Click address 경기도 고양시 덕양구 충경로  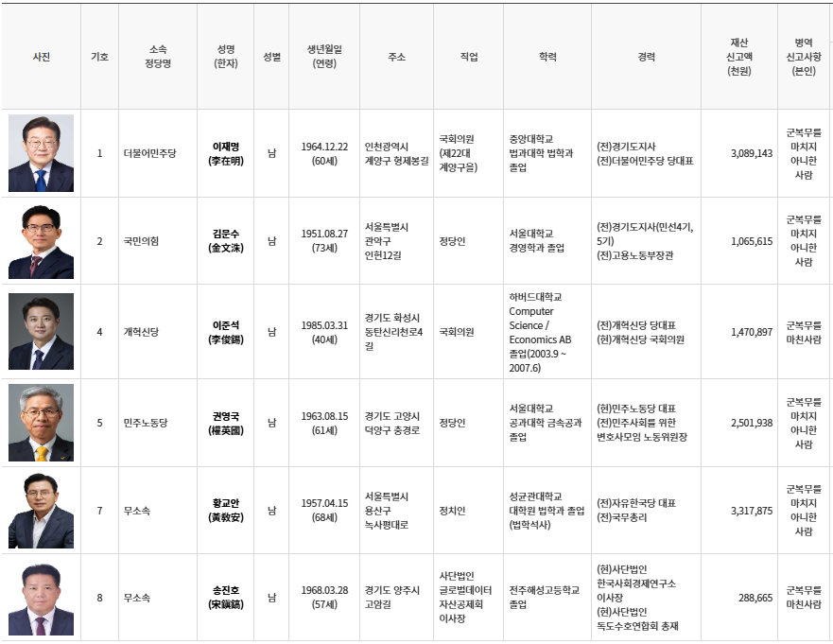[x=392, y=423]
